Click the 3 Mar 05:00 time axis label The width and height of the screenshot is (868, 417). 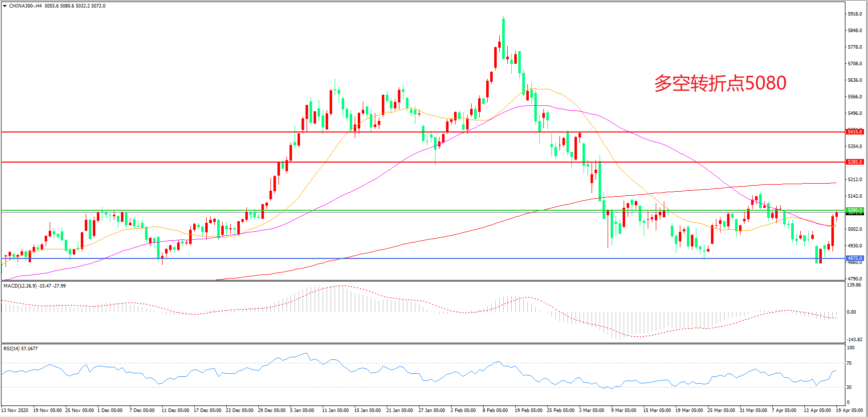[x=591, y=410]
